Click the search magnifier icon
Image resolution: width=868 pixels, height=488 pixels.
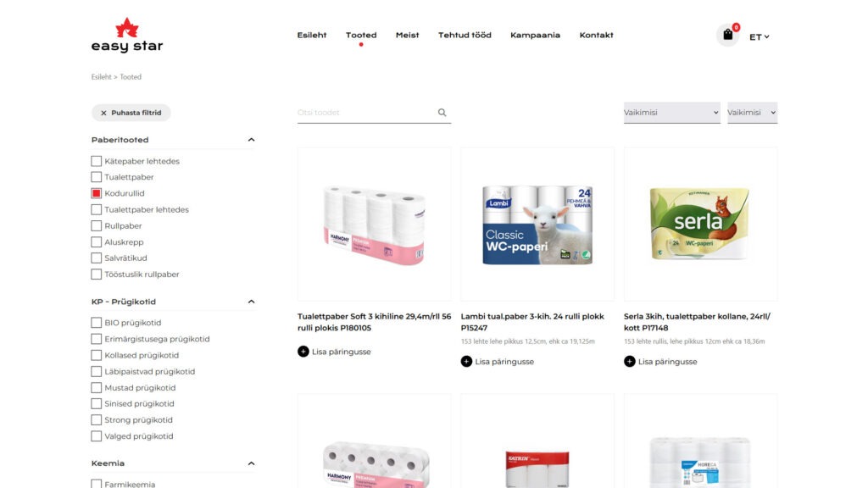point(442,113)
